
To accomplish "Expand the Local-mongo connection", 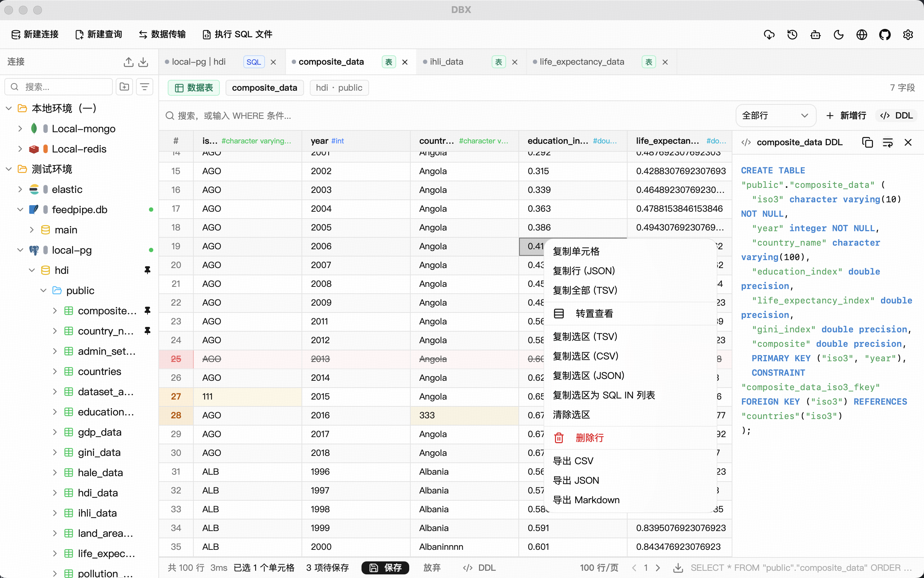I will [20, 129].
